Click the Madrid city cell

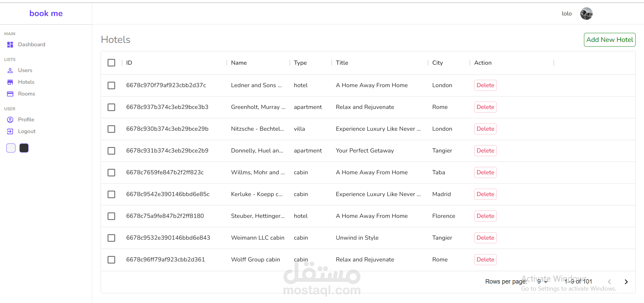click(441, 194)
